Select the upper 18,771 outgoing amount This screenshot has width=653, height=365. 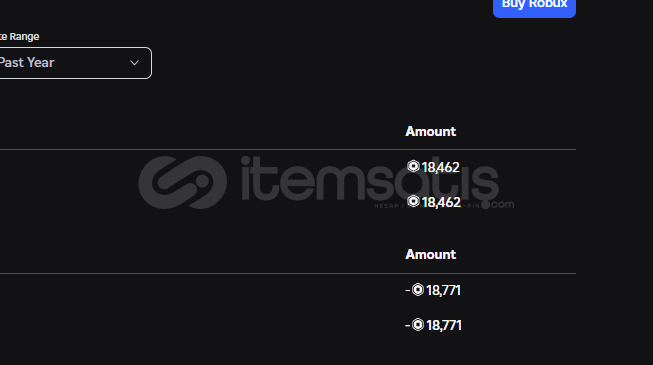tap(444, 290)
